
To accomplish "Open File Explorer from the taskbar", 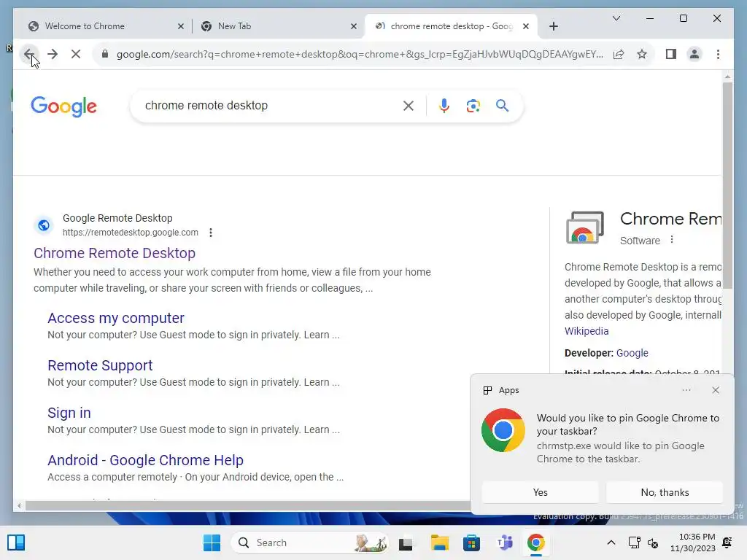I will [439, 542].
